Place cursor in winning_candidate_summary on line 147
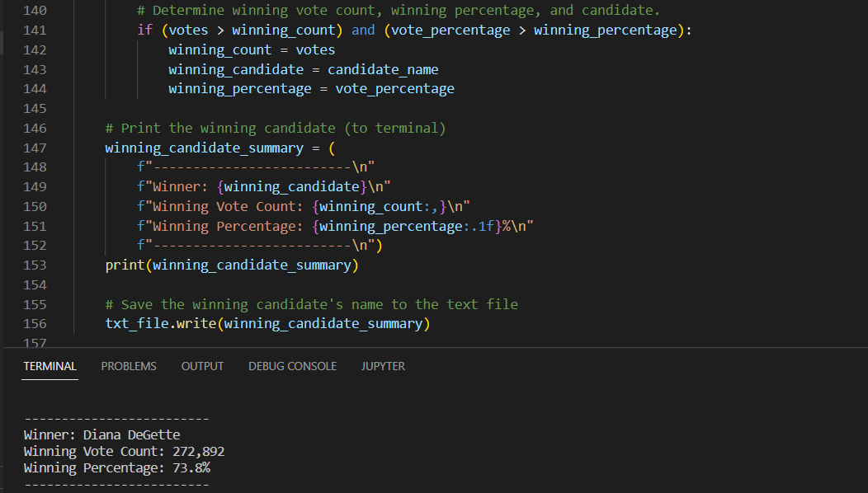 pyautogui.click(x=202, y=147)
